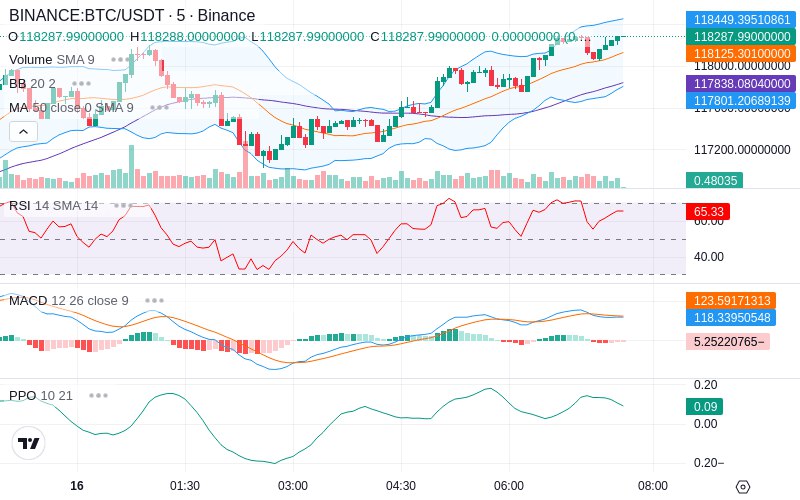Collapse the indicator legend with the chevron button

point(23,132)
